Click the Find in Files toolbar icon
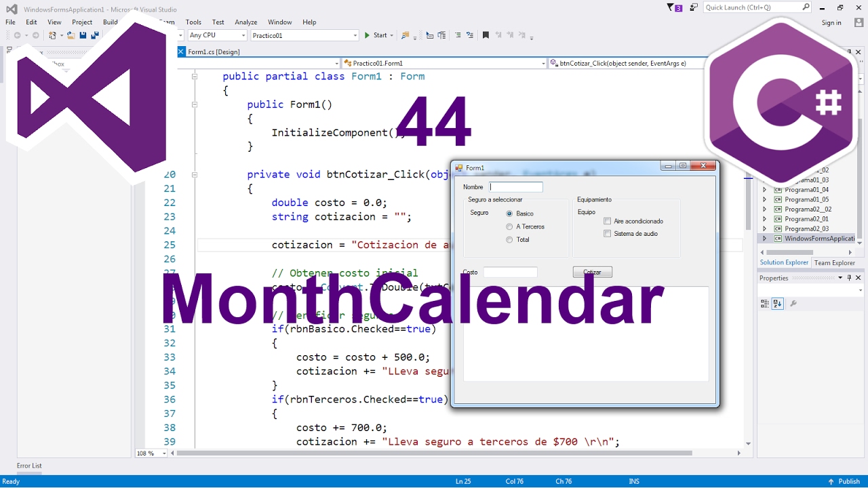Screen dimensions: 868x488 [406, 35]
